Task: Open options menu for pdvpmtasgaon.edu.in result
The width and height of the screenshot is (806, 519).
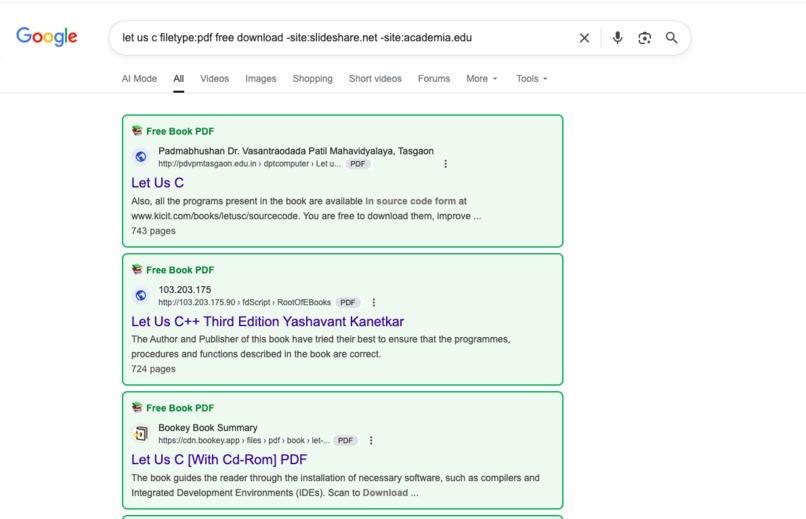Action: [x=446, y=164]
